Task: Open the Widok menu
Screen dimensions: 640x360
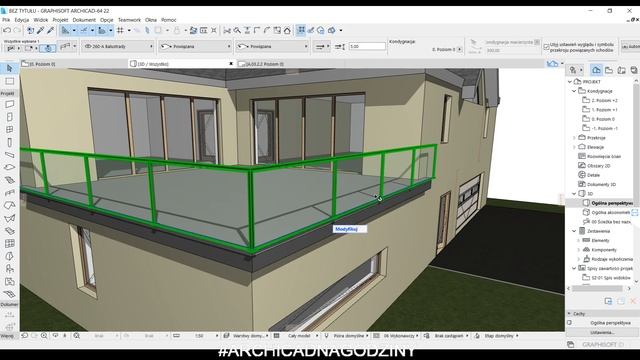Action: [40, 20]
